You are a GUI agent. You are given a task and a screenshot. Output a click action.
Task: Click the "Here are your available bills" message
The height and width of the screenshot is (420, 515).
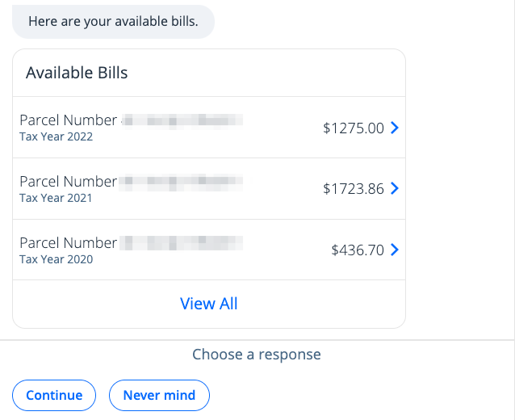[x=113, y=22]
